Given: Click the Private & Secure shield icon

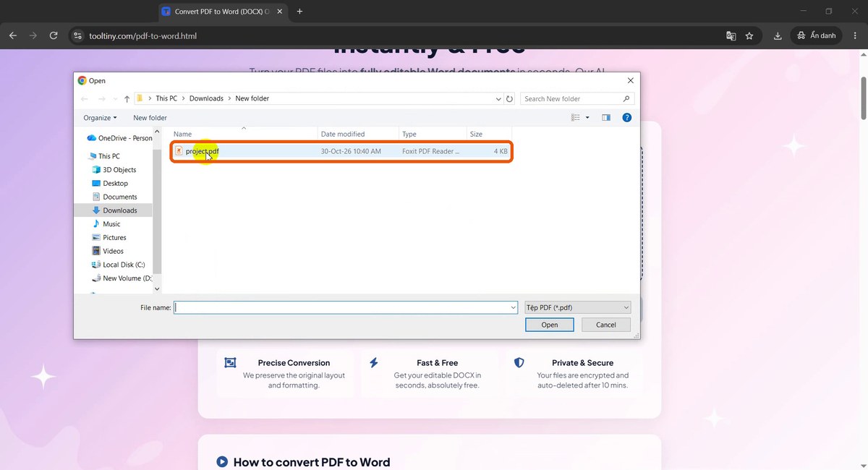Looking at the screenshot, I should tap(519, 363).
